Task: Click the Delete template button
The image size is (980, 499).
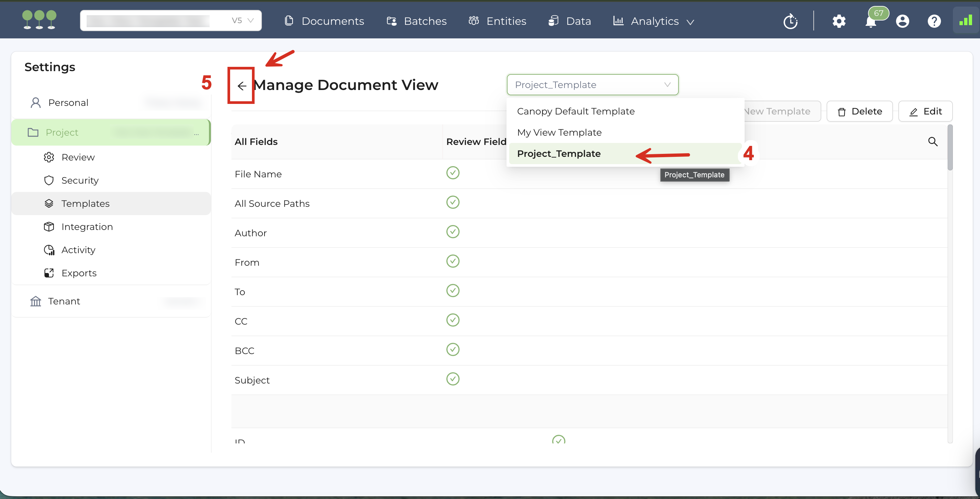Action: pos(859,112)
